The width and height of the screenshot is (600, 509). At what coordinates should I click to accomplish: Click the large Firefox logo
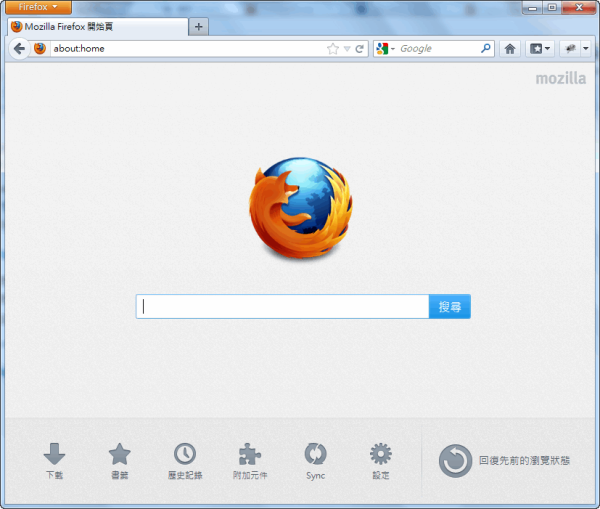click(x=301, y=207)
